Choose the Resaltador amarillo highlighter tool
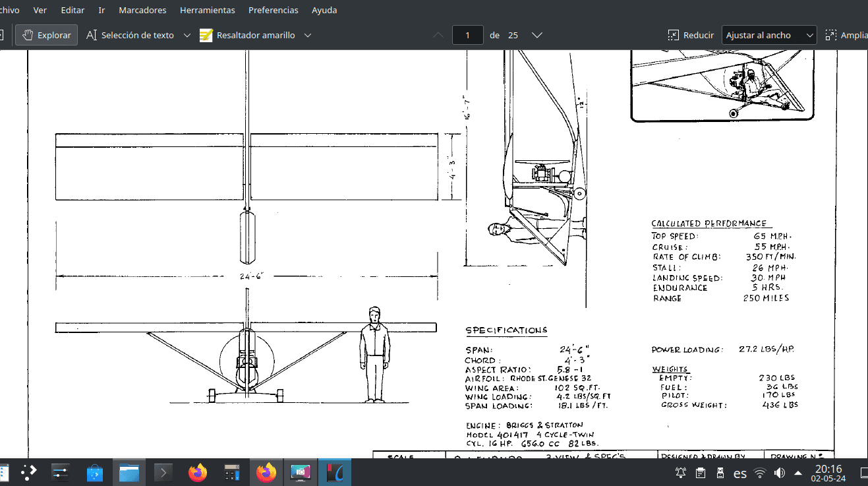 point(247,35)
